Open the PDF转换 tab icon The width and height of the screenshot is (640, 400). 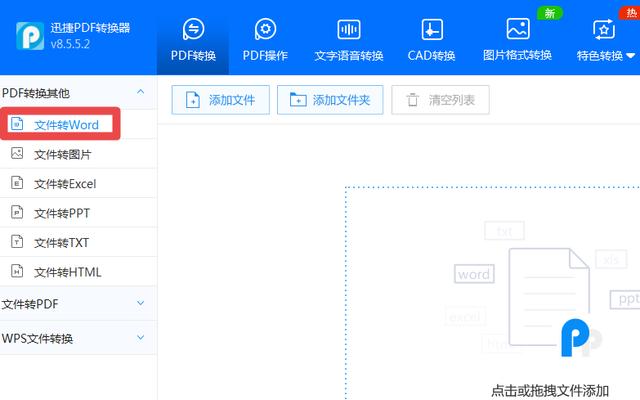[193, 29]
